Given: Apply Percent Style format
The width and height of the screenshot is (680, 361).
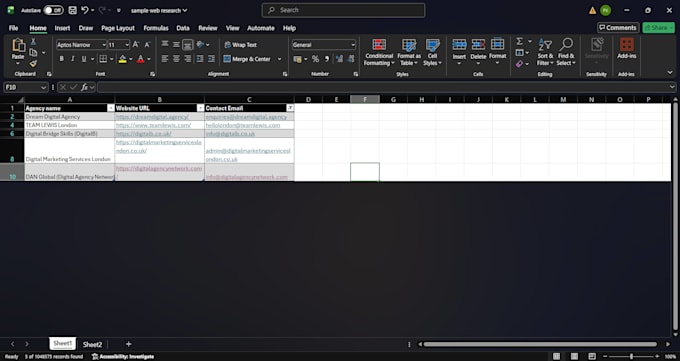Looking at the screenshot, I should tap(315, 59).
